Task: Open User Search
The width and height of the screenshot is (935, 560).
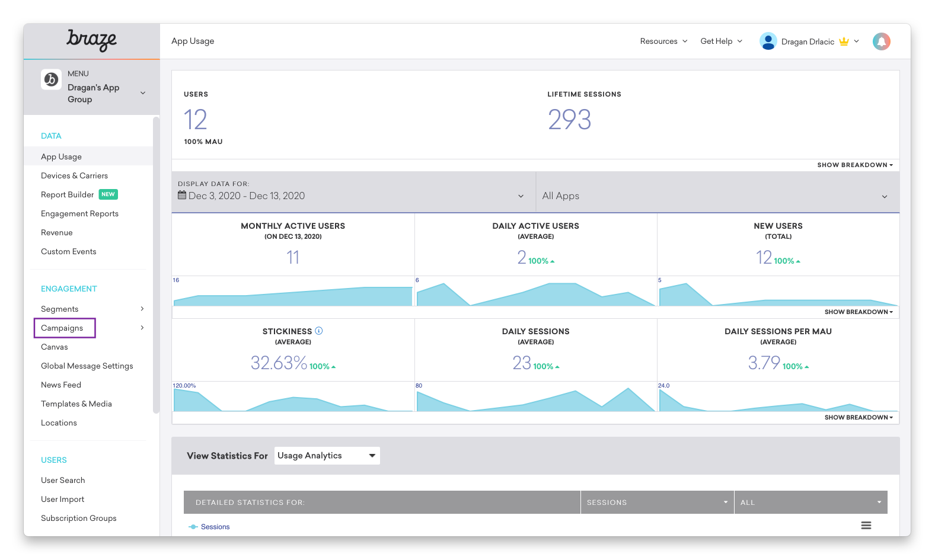Action: 63,480
